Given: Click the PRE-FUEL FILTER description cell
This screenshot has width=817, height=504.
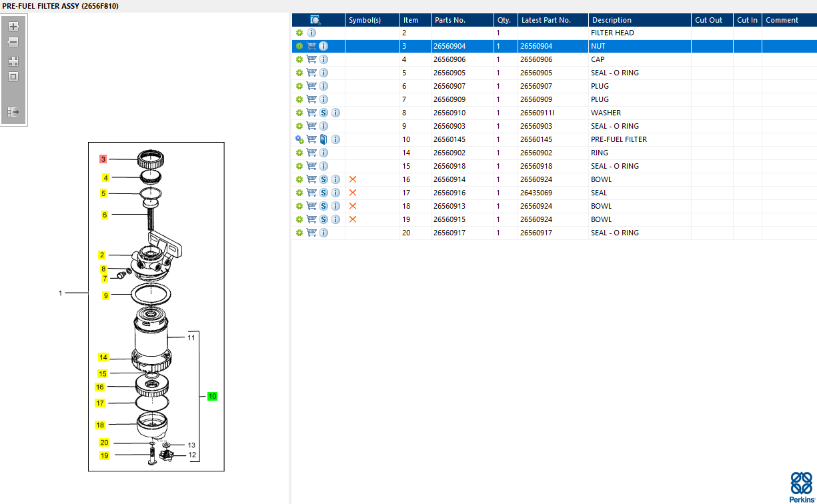Looking at the screenshot, I should [640, 139].
